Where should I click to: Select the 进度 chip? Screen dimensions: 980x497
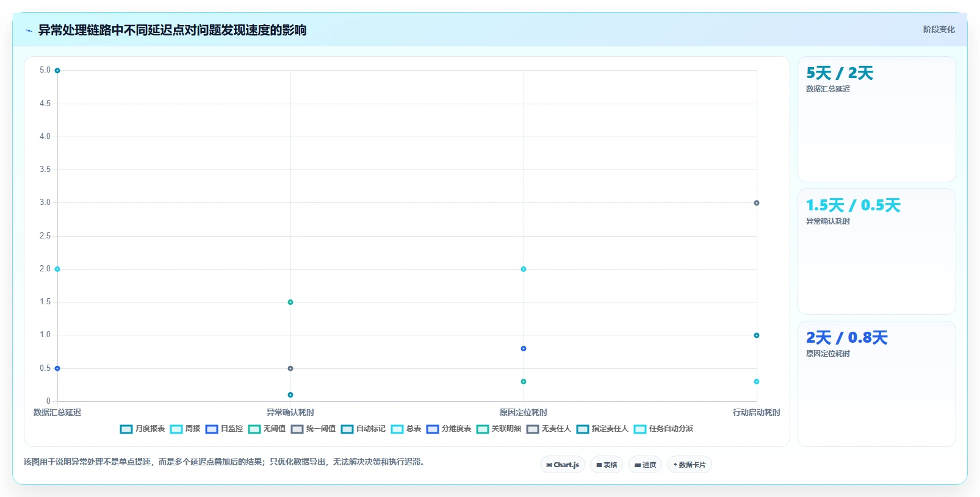tap(645, 465)
